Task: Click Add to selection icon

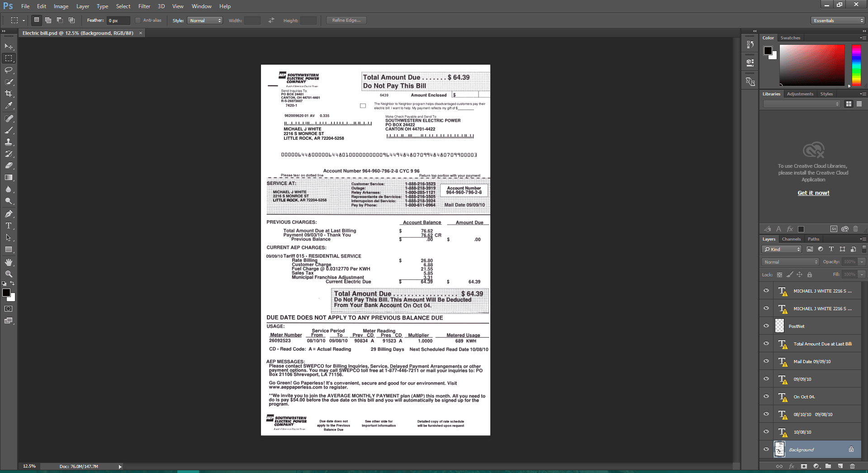Action: [x=48, y=20]
